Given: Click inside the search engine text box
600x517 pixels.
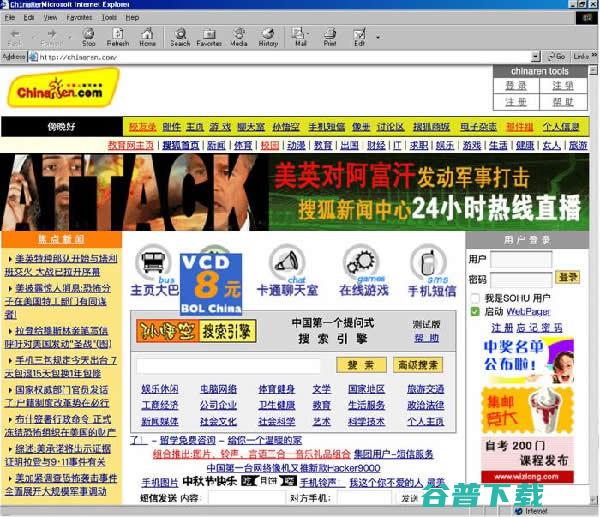Looking at the screenshot, I should pyautogui.click(x=228, y=365).
